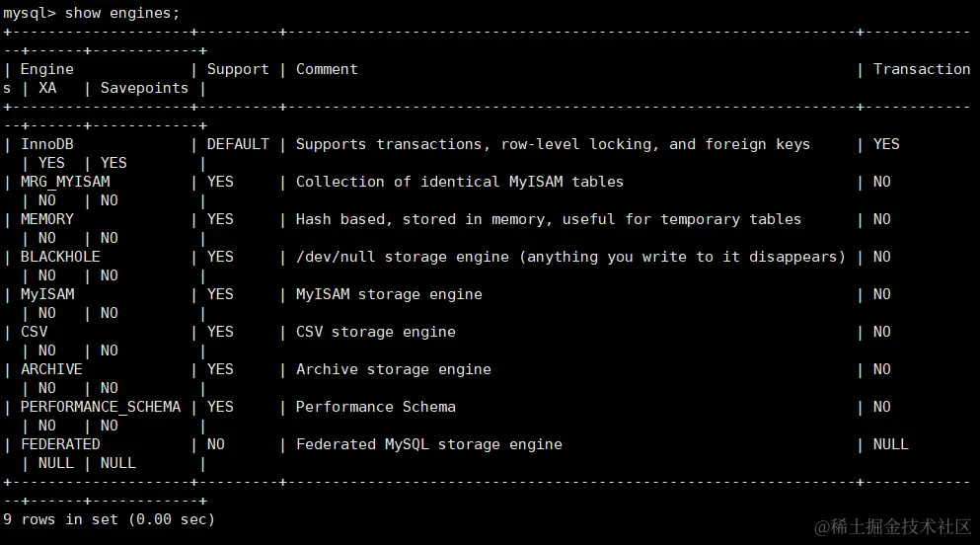Select the FEDERATED engine name
This screenshot has width=980, height=545.
[x=60, y=444]
